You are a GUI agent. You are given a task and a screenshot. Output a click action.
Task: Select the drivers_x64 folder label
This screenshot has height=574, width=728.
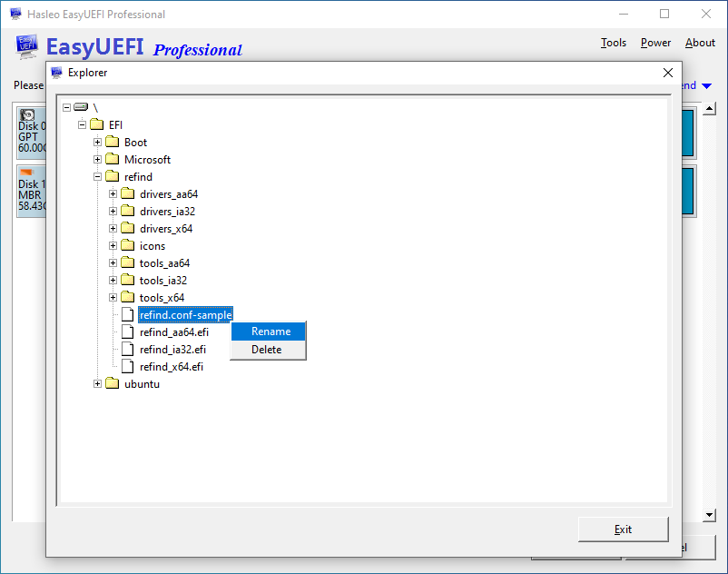point(166,229)
